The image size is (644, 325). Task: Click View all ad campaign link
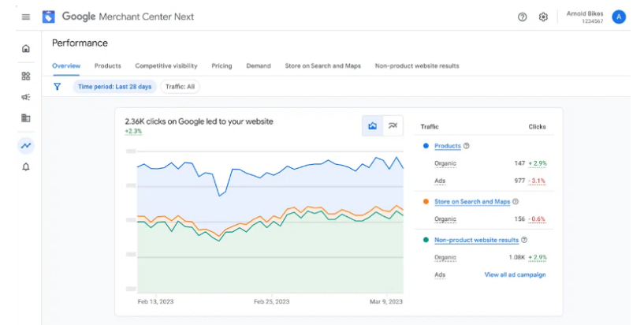(515, 275)
